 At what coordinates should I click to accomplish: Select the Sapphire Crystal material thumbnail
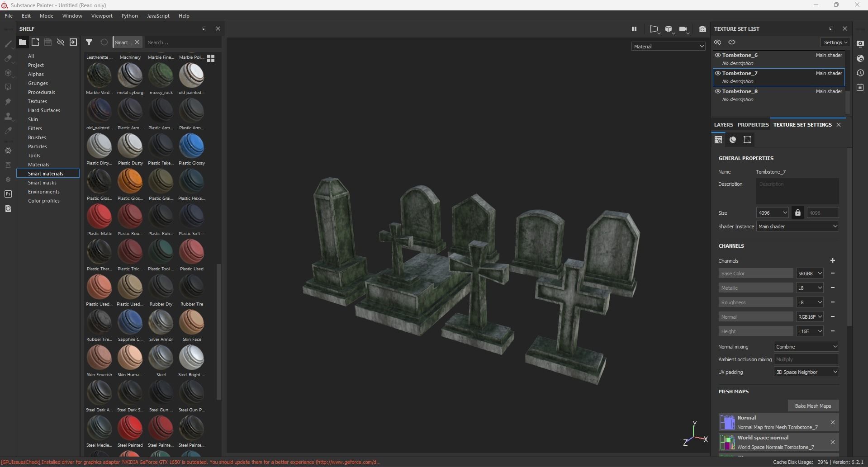[130, 322]
